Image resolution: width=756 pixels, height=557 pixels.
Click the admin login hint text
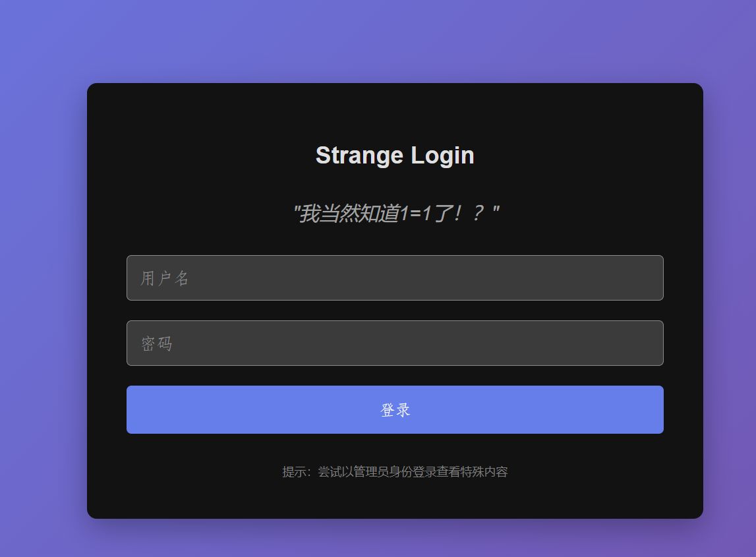pos(395,472)
